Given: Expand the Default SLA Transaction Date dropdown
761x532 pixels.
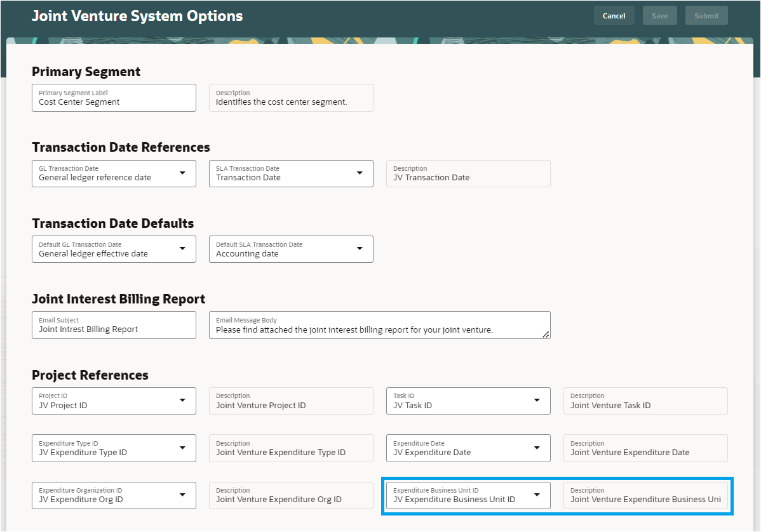Looking at the screenshot, I should pyautogui.click(x=360, y=249).
